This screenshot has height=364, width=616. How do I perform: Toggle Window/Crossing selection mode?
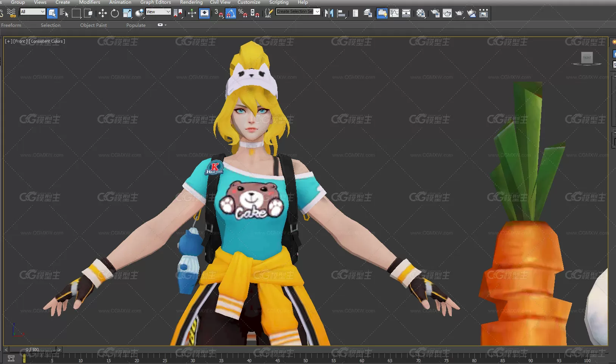coord(89,14)
